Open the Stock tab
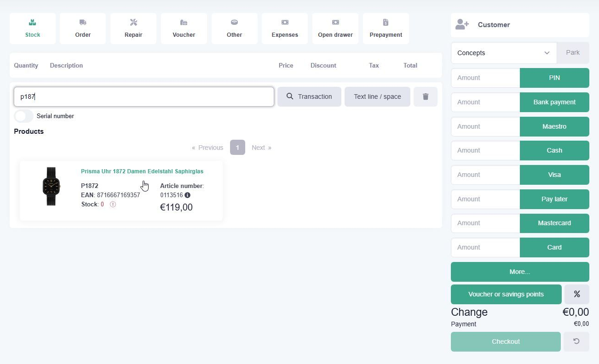The height and width of the screenshot is (364, 599). [33, 28]
